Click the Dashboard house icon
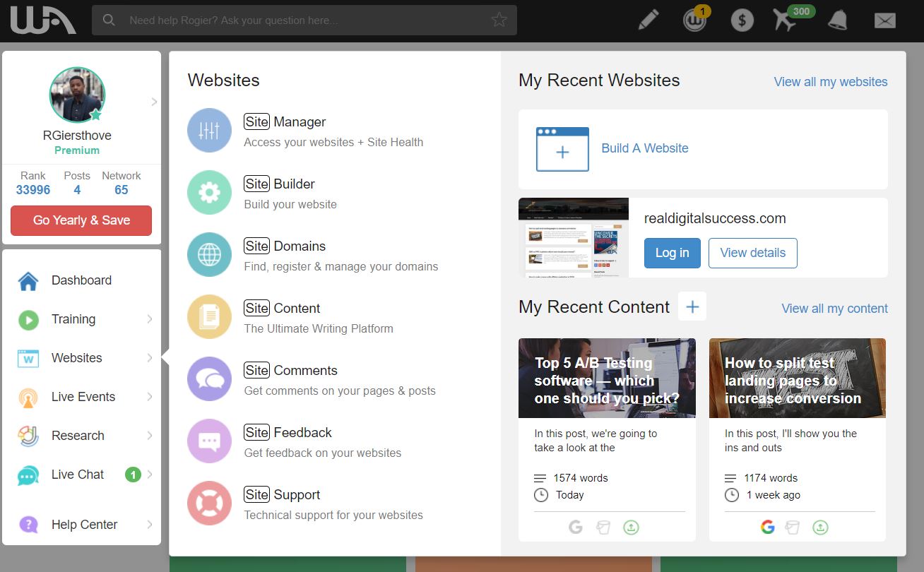This screenshot has height=572, width=924. 28,280
